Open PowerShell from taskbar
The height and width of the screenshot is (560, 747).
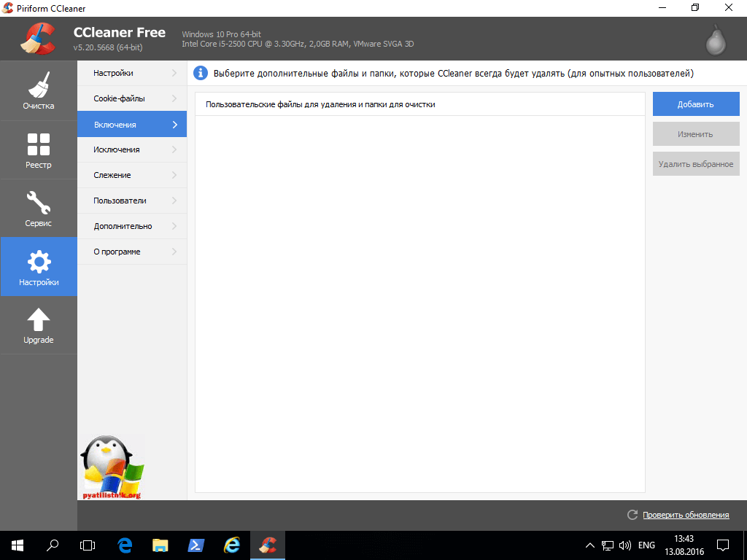coord(196,545)
